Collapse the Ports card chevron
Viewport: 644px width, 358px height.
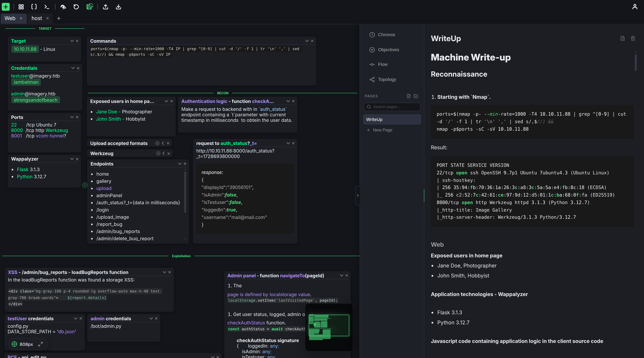tap(72, 117)
